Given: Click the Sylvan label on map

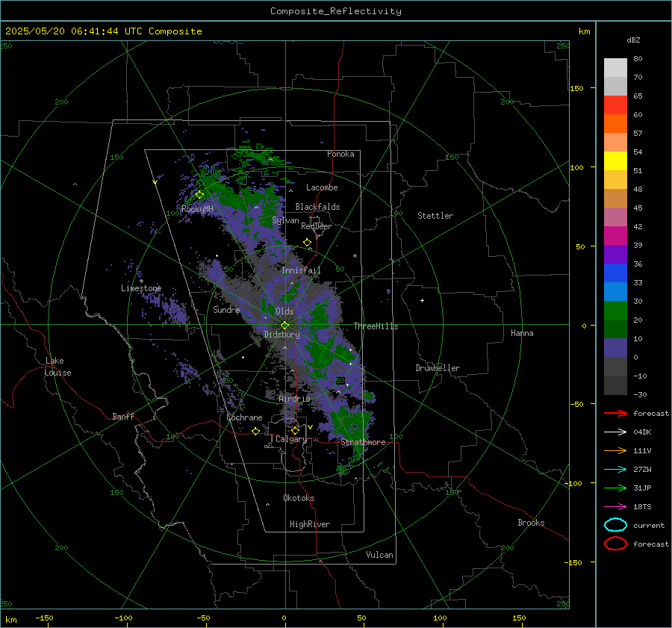Looking at the screenshot, I should [x=285, y=220].
